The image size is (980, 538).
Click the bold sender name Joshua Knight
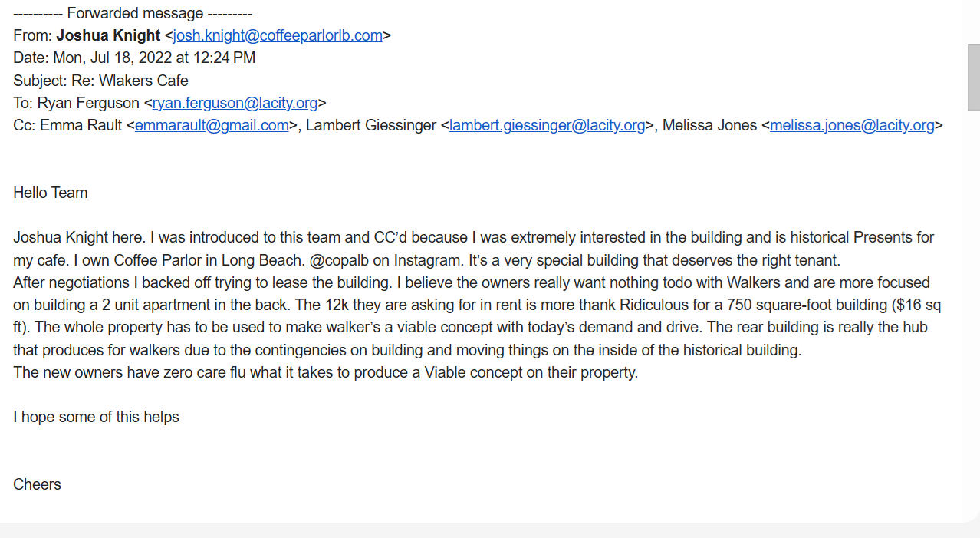[x=108, y=35]
